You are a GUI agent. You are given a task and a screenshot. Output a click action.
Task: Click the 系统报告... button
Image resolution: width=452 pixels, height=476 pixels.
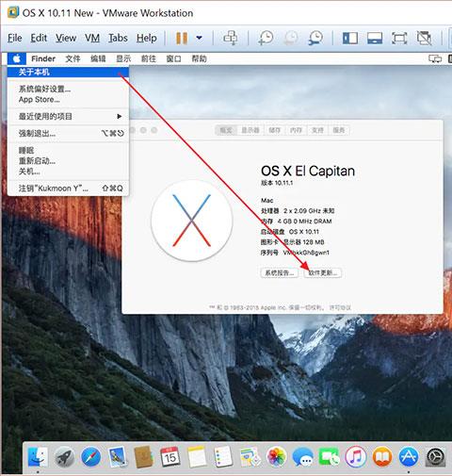point(280,272)
